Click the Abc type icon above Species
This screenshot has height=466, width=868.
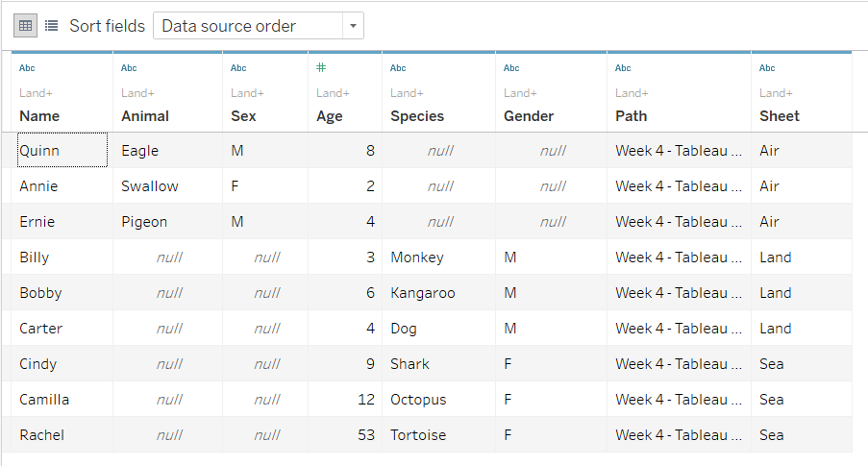click(398, 68)
